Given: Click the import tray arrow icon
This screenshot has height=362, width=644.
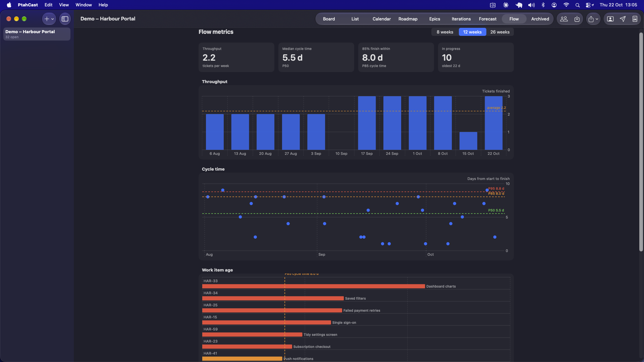Looking at the screenshot, I should 577,19.
